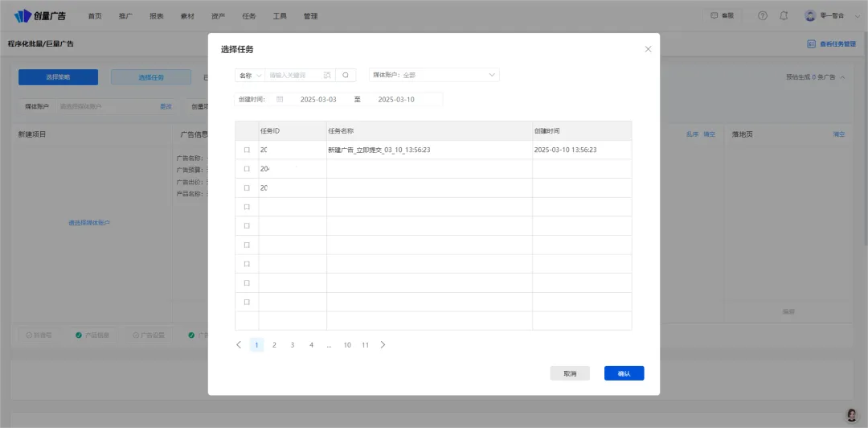Click the batch input icon in keyword field
The height and width of the screenshot is (428, 868).
[327, 75]
